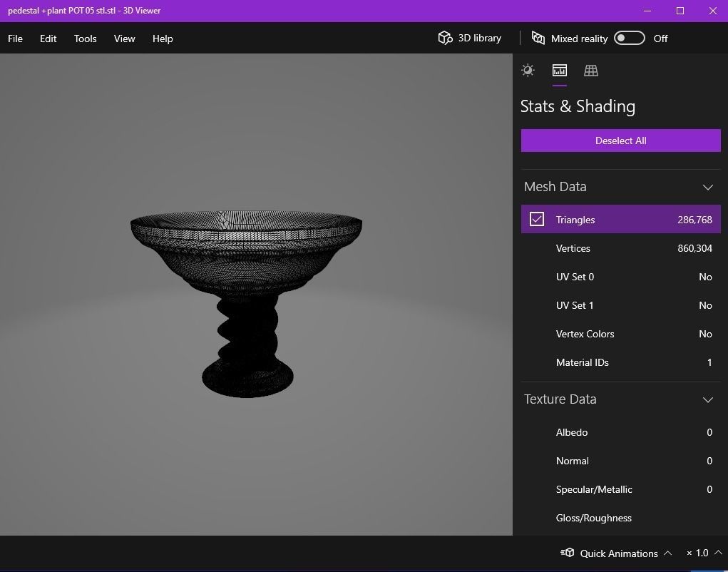Image resolution: width=728 pixels, height=572 pixels.
Task: Open the Edit menu
Action: (48, 39)
